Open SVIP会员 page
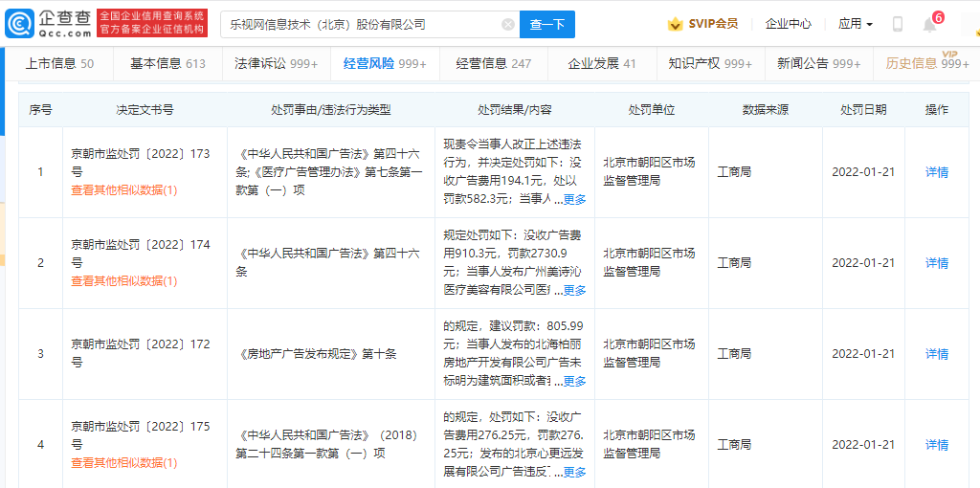The height and width of the screenshot is (488, 980). pyautogui.click(x=713, y=24)
